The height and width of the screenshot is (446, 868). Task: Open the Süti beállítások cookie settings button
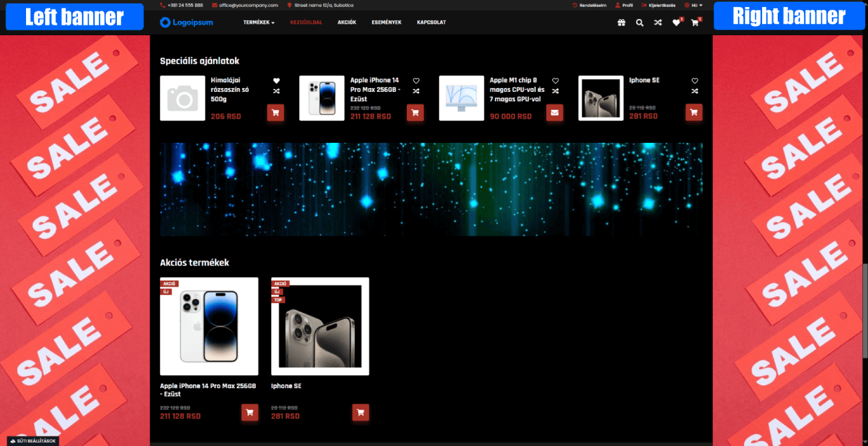[x=33, y=441]
